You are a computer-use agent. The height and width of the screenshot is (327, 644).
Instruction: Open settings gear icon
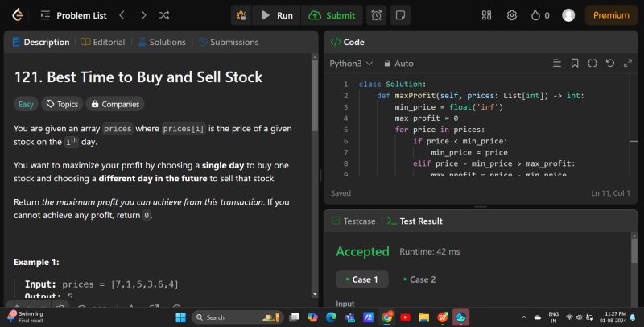point(511,15)
